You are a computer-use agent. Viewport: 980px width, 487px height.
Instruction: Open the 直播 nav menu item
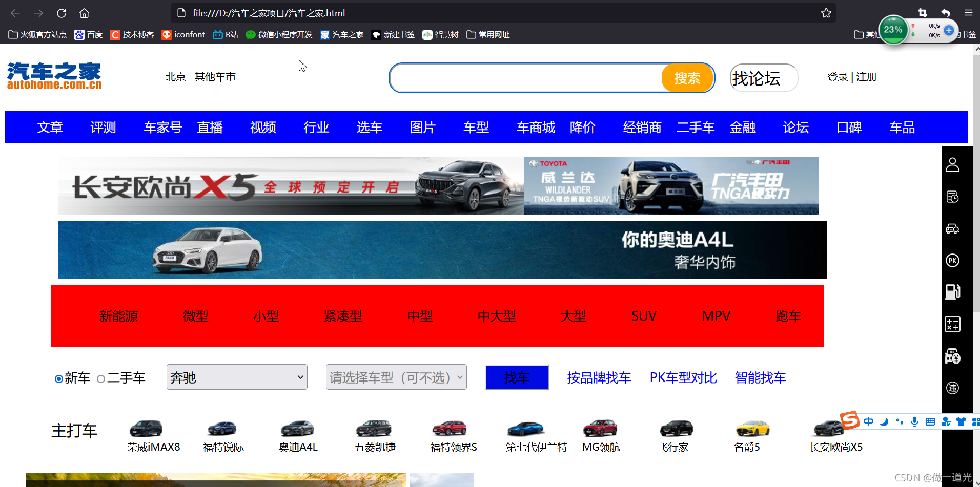coord(210,127)
